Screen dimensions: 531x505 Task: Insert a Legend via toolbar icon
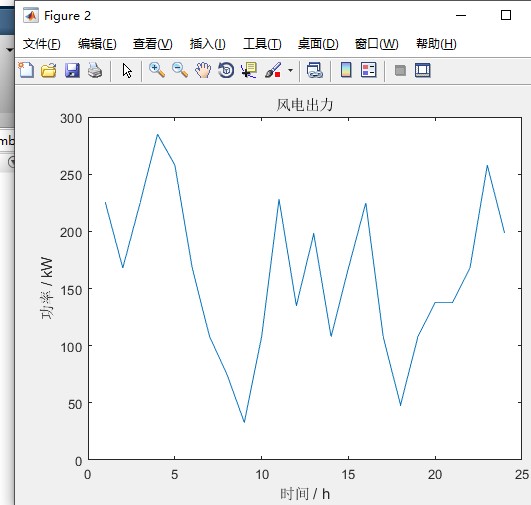coord(369,70)
